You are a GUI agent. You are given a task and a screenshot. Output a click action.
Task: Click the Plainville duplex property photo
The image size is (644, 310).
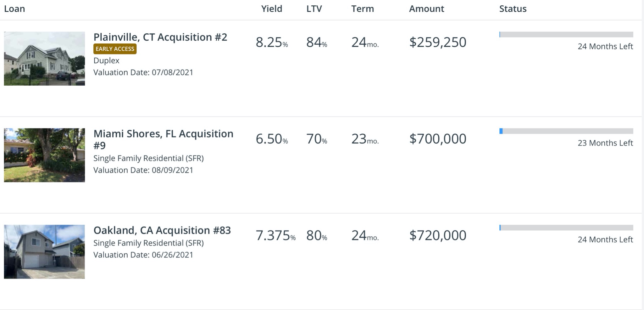click(x=44, y=59)
